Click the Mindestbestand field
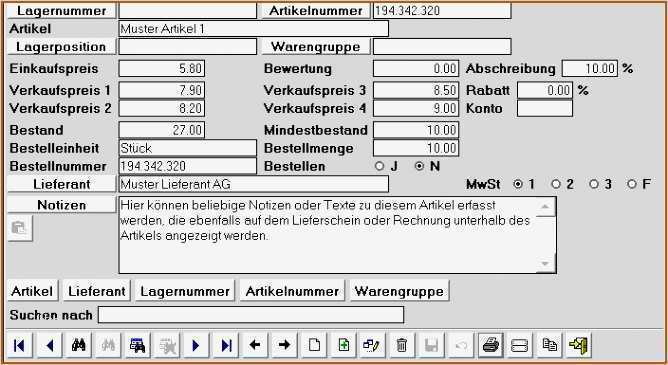The width and height of the screenshot is (668, 365). pos(416,130)
